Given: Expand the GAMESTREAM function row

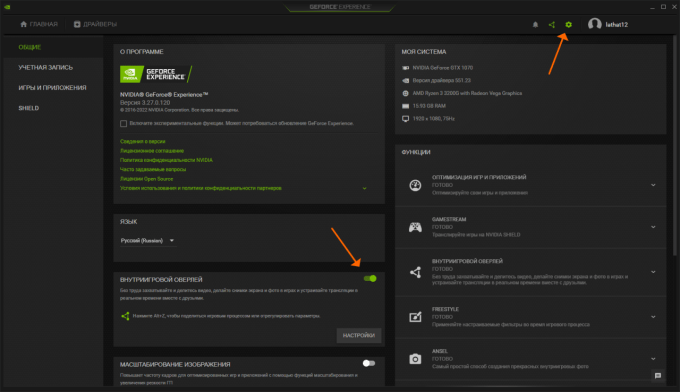Looking at the screenshot, I should tap(653, 227).
